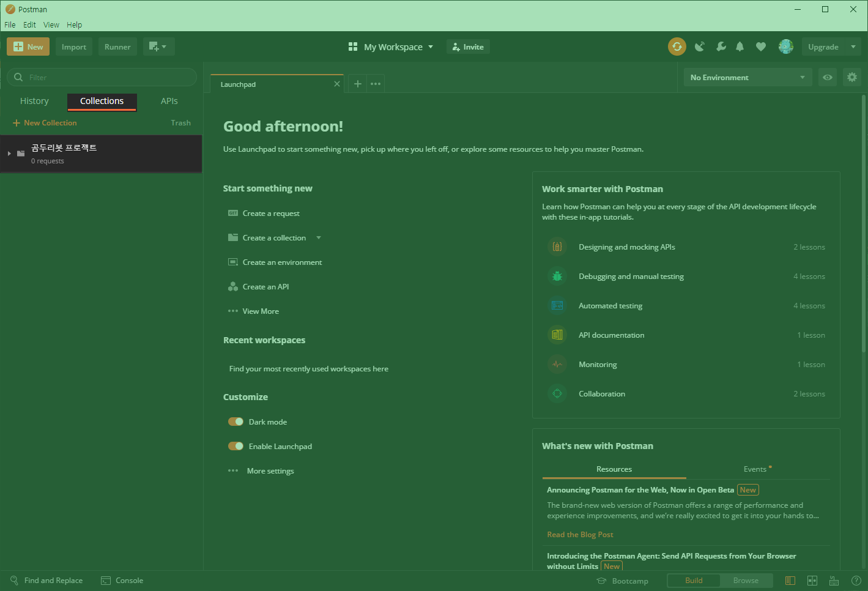Switch to the two pane view icon

tap(812, 581)
